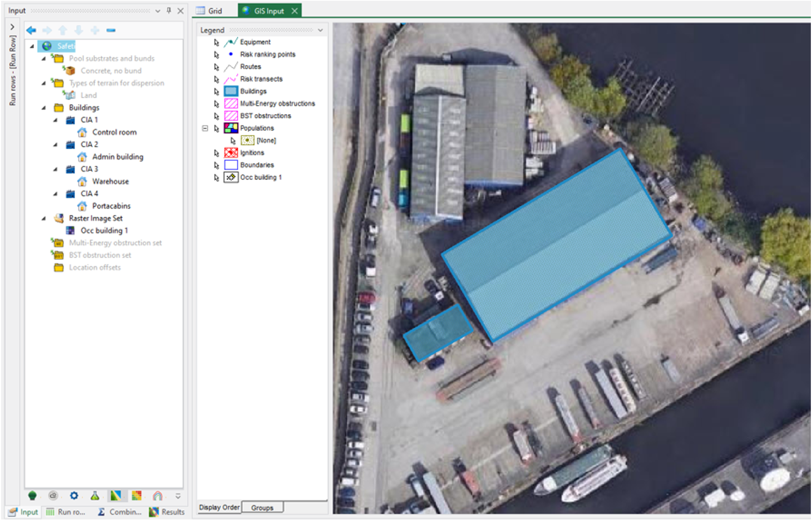
Task: Open graphs via the rainbow icon
Action: (157, 496)
